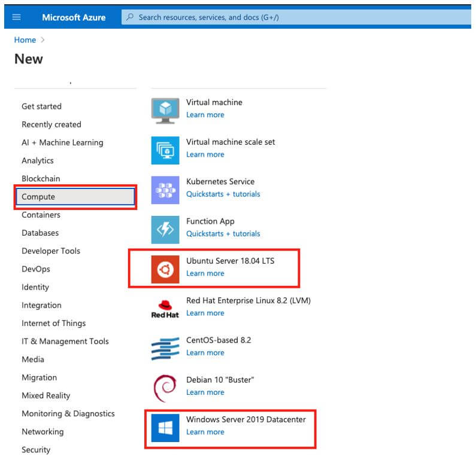Image resolution: width=476 pixels, height=457 pixels.
Task: Select the Windows Server 2019 icon
Action: (165, 428)
